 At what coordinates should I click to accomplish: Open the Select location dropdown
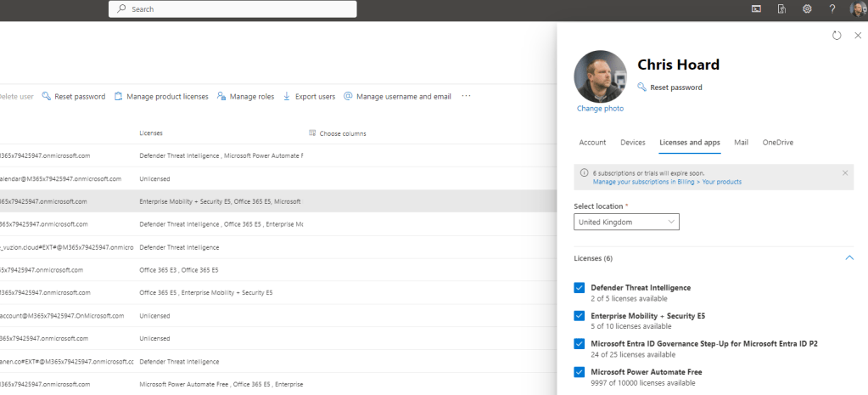click(626, 222)
